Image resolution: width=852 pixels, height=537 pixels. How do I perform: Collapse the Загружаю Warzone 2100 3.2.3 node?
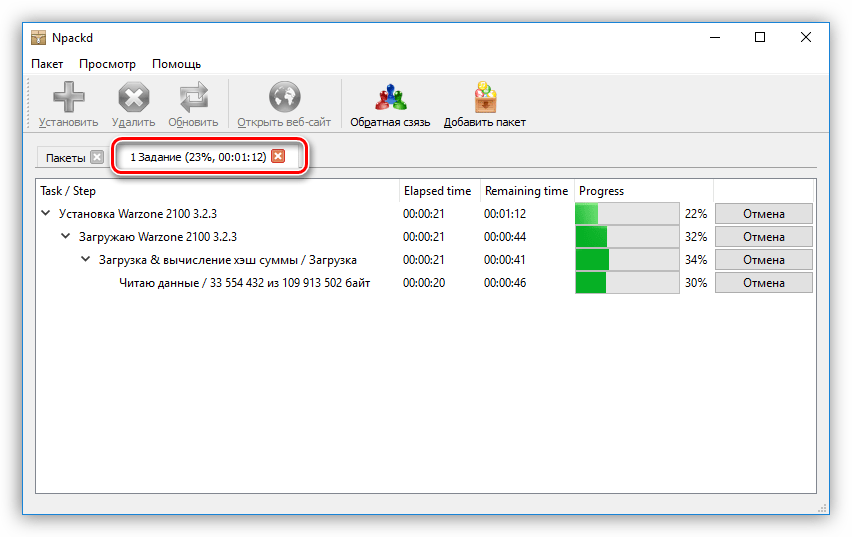pos(66,237)
